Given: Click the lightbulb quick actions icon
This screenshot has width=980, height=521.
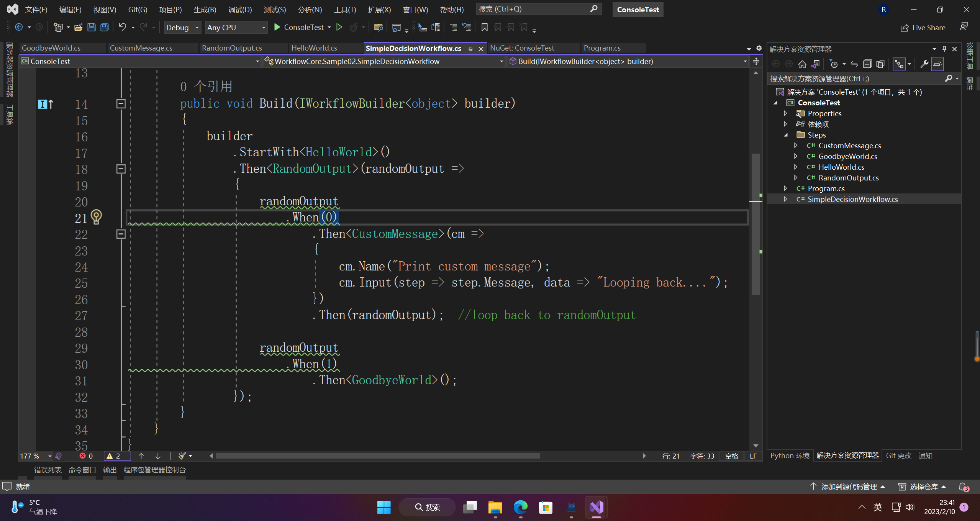Looking at the screenshot, I should 96,217.
